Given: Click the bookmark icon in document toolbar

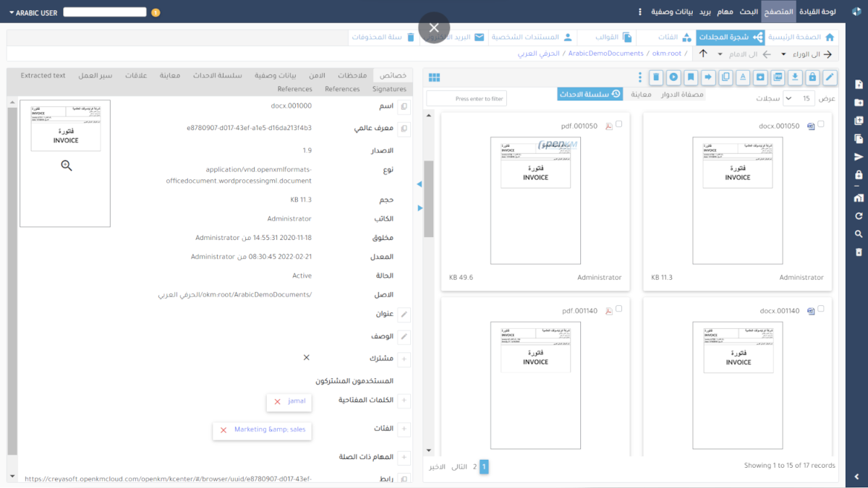Looking at the screenshot, I should (x=691, y=77).
